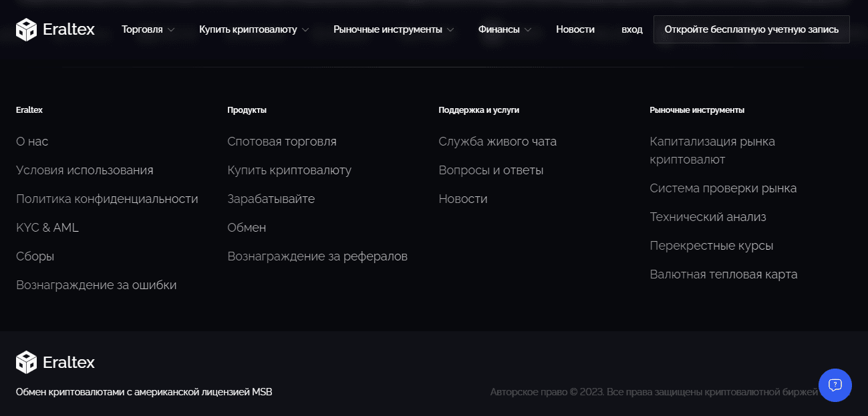Open the Рыночные инструменты dropdown in navbar
Viewport: 868px width, 416px height.
pos(393,29)
